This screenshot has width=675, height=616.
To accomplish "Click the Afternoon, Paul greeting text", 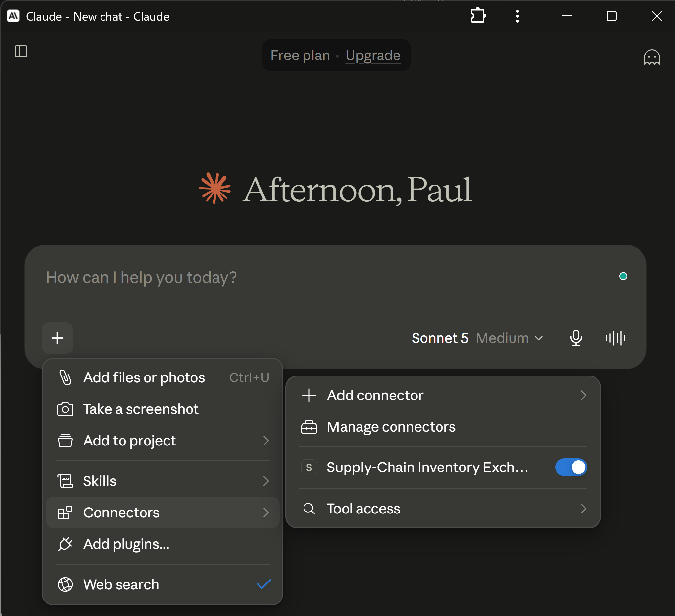I will (x=357, y=190).
